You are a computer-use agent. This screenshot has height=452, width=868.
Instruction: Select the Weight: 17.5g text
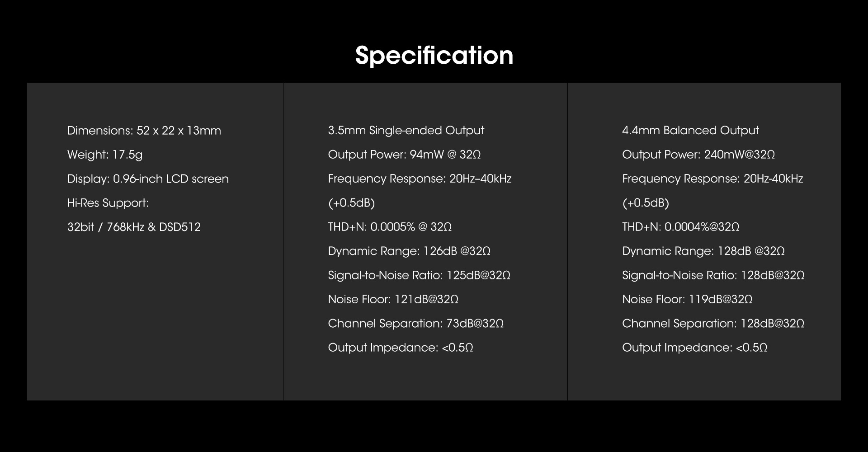(x=105, y=155)
